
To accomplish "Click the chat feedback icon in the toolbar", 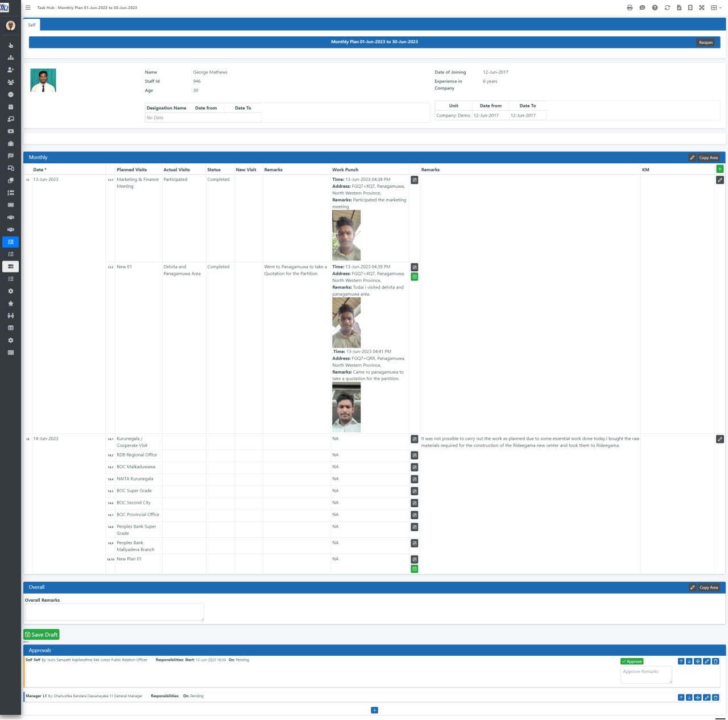I will tap(643, 7).
